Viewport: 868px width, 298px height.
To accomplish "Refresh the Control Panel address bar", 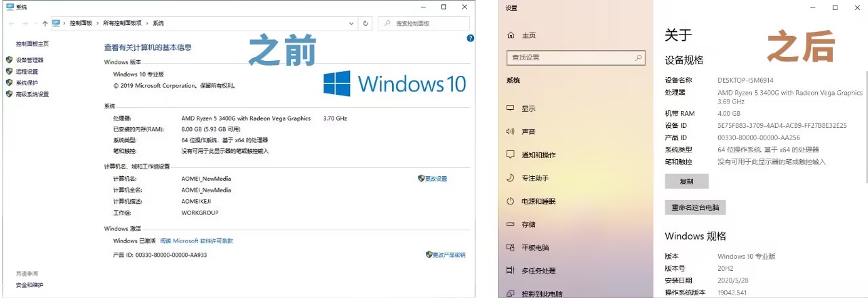I will point(366,23).
